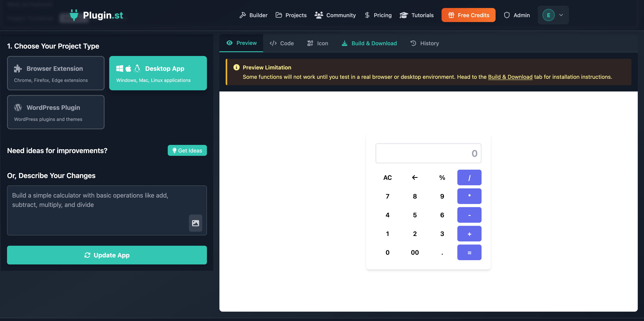Click the Plugin.st plug logo
Screen dimensions: 644x321
pos(74,15)
